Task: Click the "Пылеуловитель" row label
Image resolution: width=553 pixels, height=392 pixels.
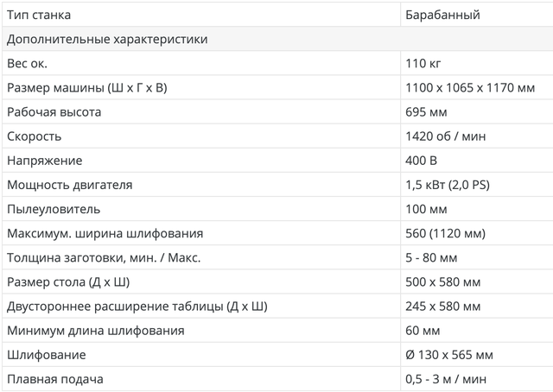Action: pyautogui.click(x=54, y=209)
